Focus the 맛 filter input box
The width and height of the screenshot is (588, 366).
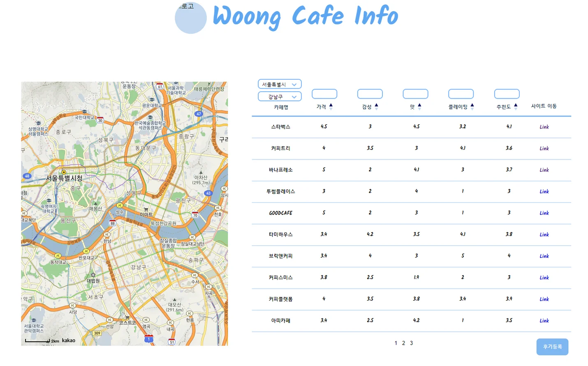click(x=415, y=94)
